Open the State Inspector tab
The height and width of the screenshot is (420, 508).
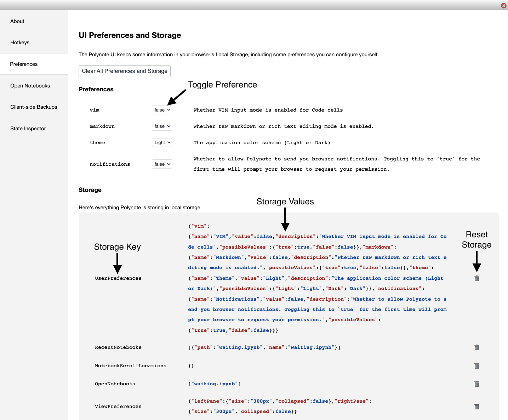(28, 129)
